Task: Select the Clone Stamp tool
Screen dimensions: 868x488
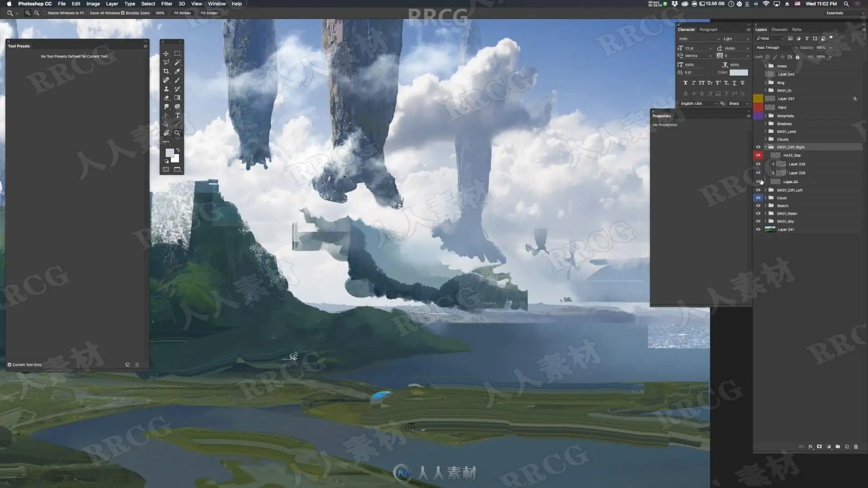Action: [x=166, y=89]
